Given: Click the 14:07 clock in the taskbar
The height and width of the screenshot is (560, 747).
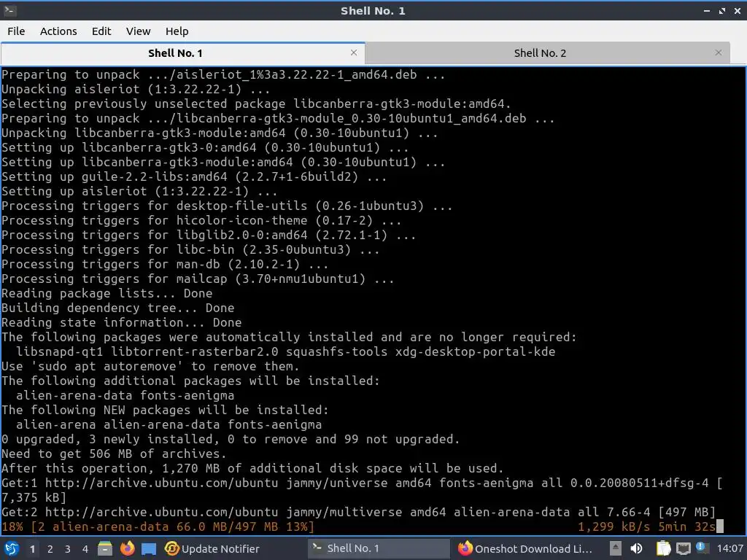Looking at the screenshot, I should [729, 548].
